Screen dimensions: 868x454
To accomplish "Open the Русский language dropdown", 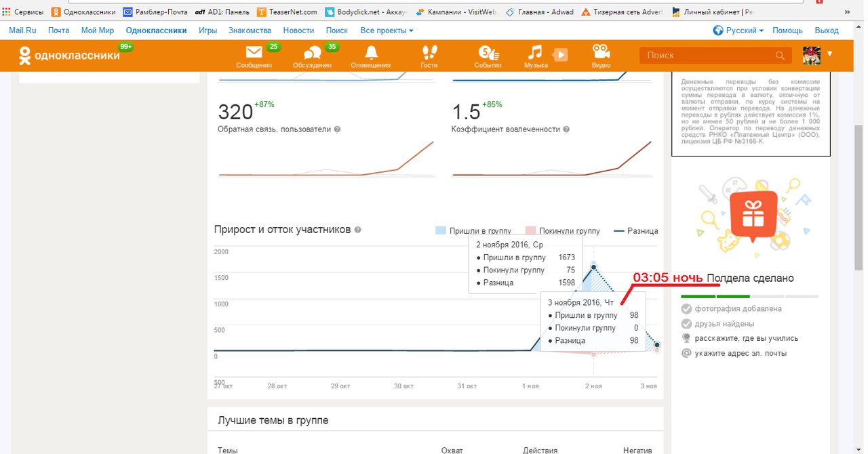I will [x=738, y=30].
